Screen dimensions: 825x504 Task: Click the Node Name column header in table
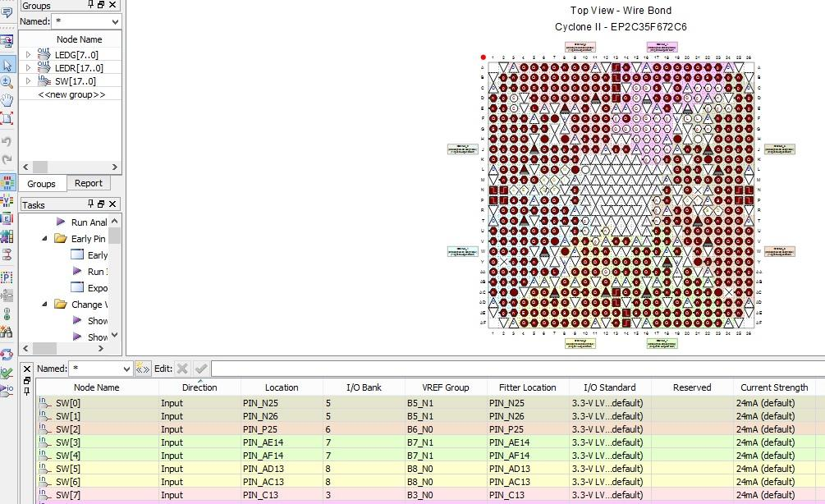[x=96, y=387]
